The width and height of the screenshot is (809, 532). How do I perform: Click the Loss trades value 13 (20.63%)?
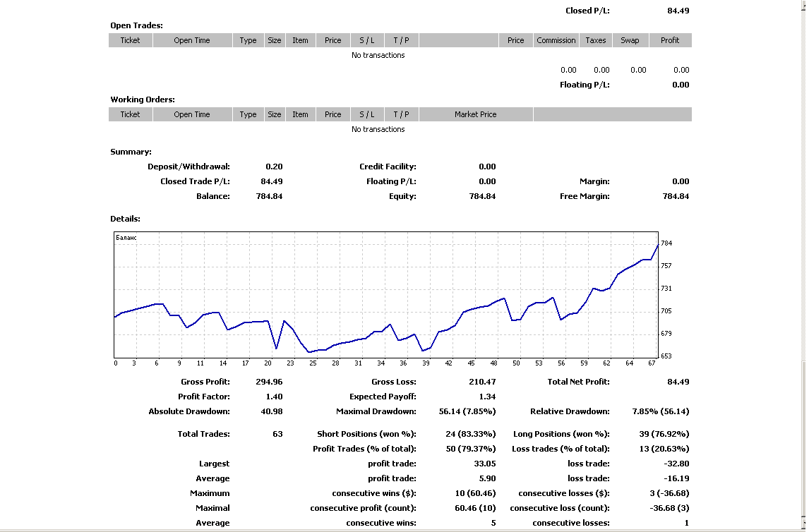(664, 449)
